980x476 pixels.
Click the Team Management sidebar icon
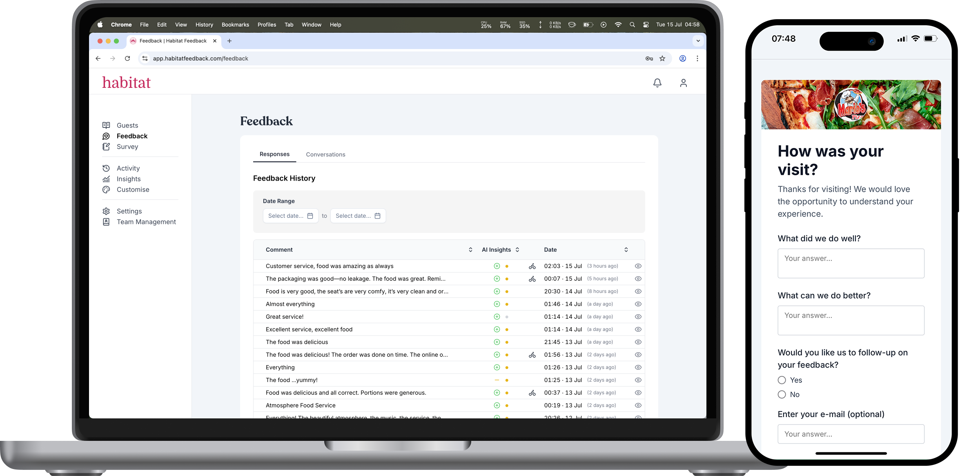click(106, 222)
